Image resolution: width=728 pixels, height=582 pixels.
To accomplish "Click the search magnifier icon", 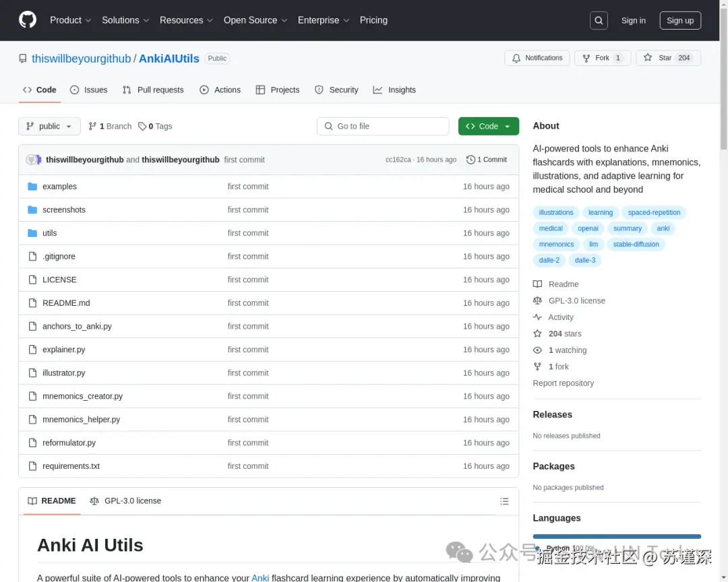I will point(599,20).
